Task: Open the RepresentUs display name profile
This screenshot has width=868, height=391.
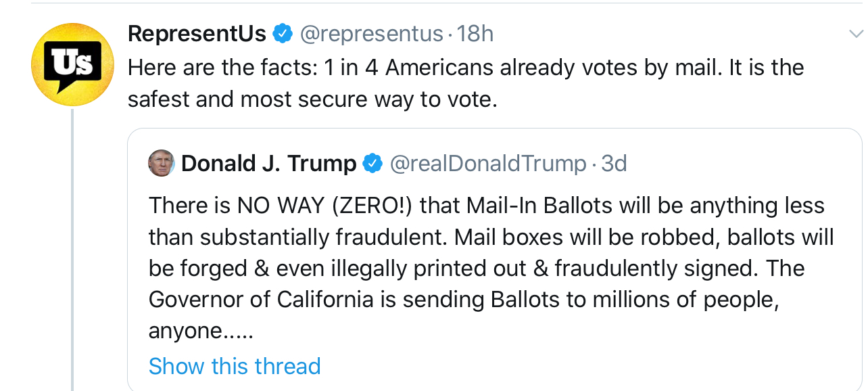Action: point(197,33)
